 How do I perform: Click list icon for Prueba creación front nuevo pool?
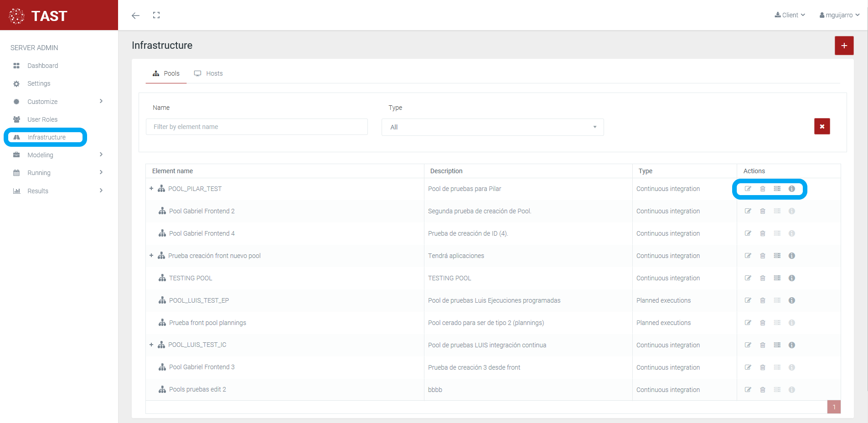pyautogui.click(x=777, y=256)
